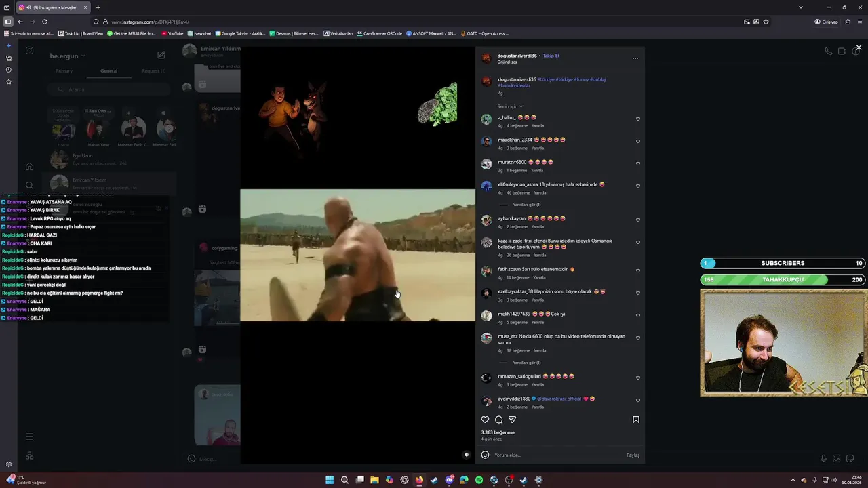Save the post with bookmark icon
Viewport: 868px width, 488px height.
point(635,420)
